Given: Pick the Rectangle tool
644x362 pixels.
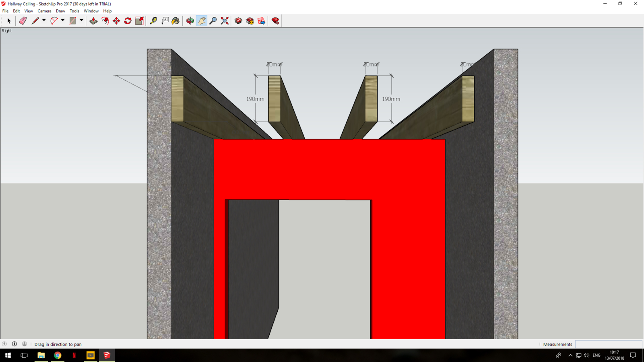Looking at the screenshot, I should (72, 21).
